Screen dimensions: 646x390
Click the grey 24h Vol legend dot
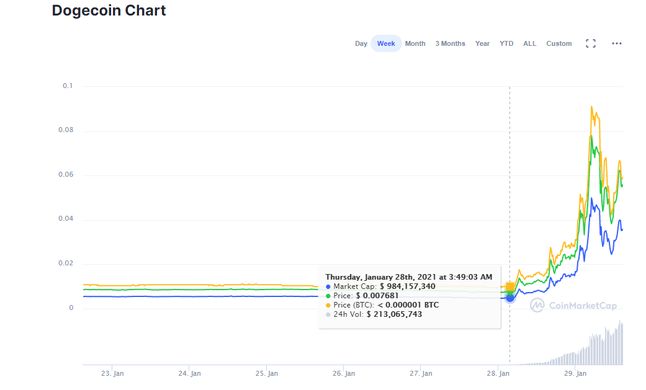(x=328, y=315)
